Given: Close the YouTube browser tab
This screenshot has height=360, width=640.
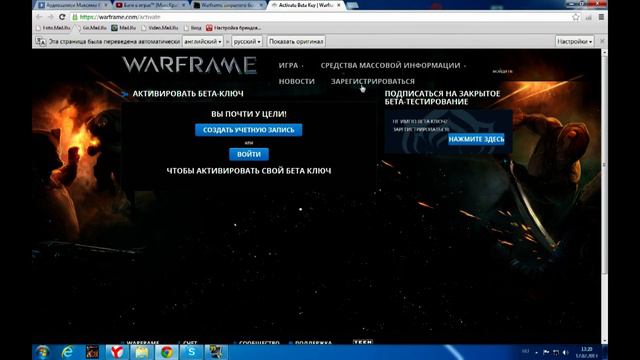Looking at the screenshot, I should coord(183,5).
